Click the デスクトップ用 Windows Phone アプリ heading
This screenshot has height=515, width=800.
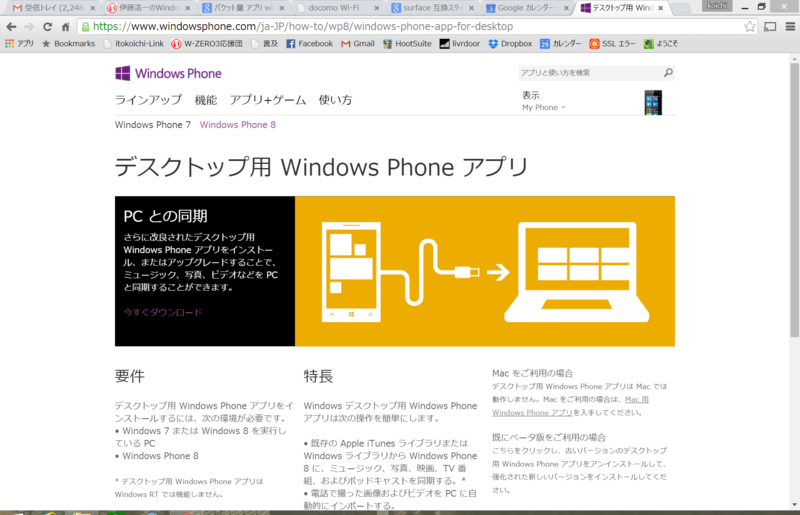pos(321,167)
